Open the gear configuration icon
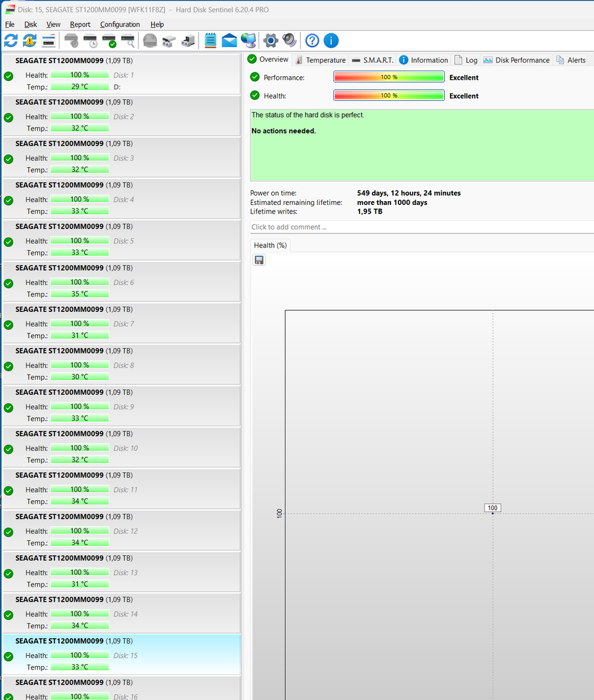This screenshot has width=594, height=700. pos(270,41)
